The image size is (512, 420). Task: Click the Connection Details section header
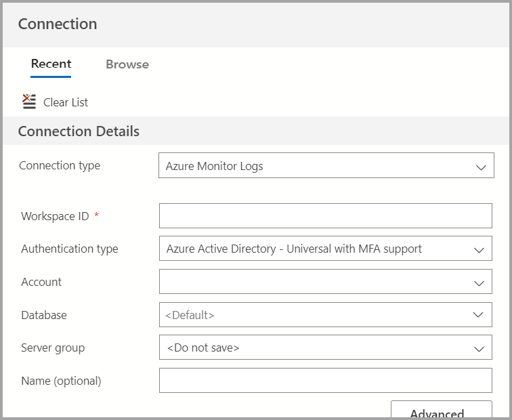[79, 131]
